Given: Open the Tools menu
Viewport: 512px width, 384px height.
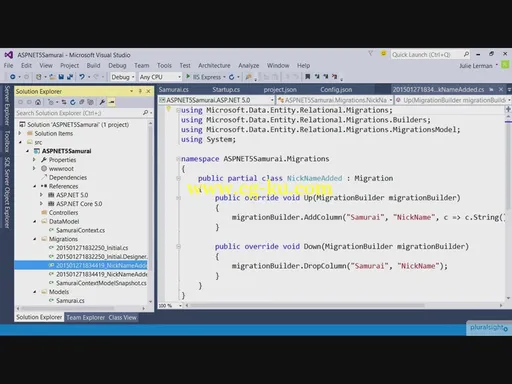Looking at the screenshot, I should [x=164, y=65].
